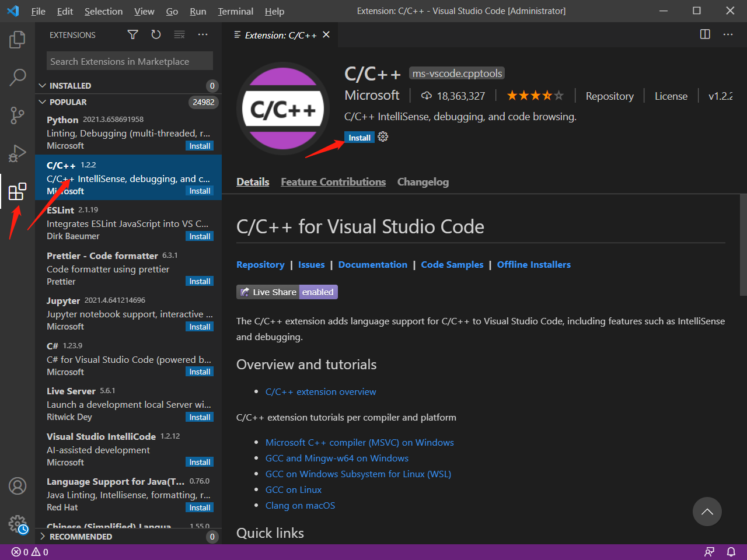Image resolution: width=747 pixels, height=560 pixels.
Task: Switch to the Changelog tab
Action: click(x=423, y=181)
